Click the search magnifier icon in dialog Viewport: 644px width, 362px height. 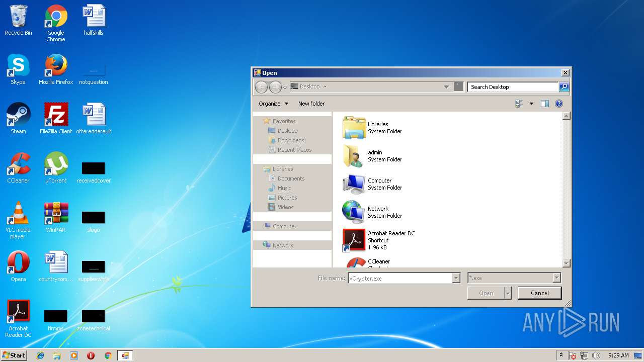point(564,87)
